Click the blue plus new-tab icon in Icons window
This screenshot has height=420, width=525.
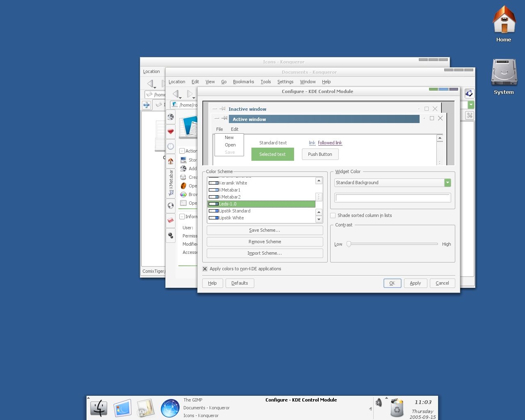[x=146, y=105]
